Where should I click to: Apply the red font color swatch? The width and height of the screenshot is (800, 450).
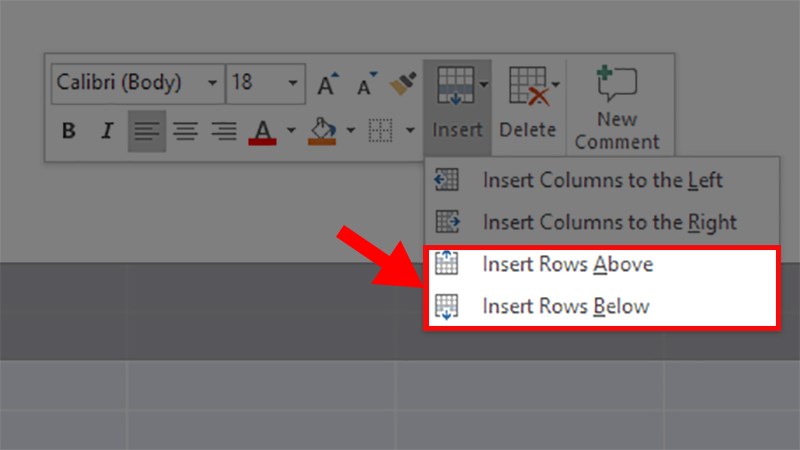point(263,131)
